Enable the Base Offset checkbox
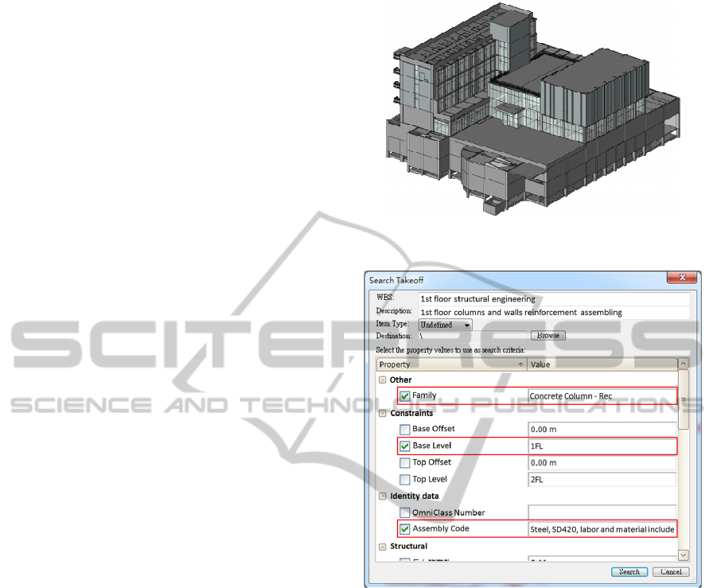Image resolution: width=717 pixels, height=588 pixels. 405,430
